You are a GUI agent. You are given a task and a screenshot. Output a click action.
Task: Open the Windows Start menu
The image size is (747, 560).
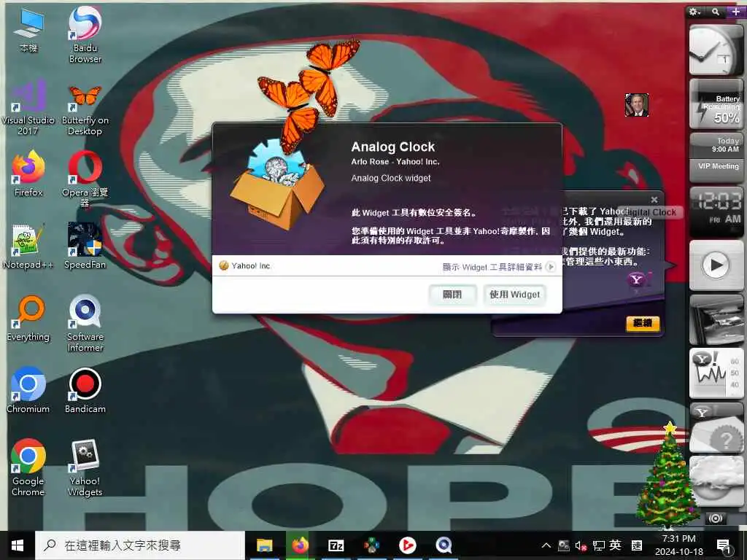(x=18, y=545)
